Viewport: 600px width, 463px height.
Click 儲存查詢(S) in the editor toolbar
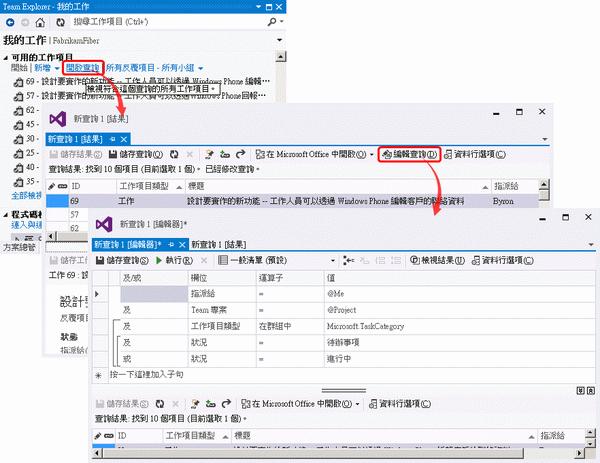pyautogui.click(x=122, y=261)
